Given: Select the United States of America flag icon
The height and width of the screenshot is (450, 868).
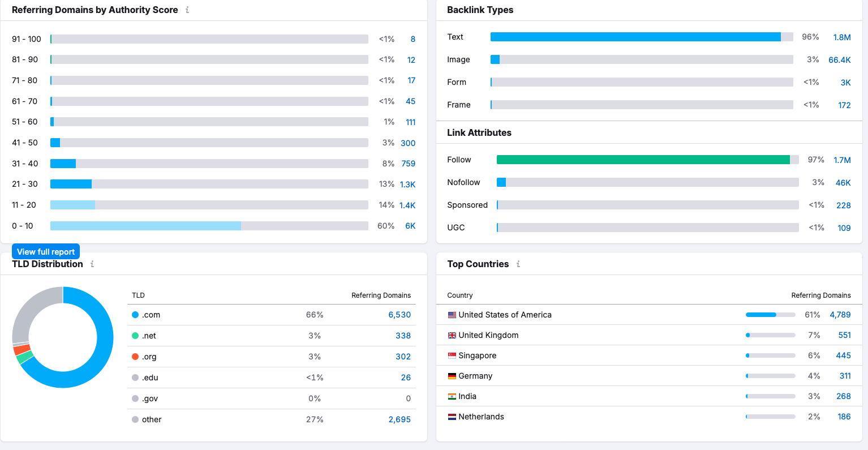Looking at the screenshot, I should (451, 314).
